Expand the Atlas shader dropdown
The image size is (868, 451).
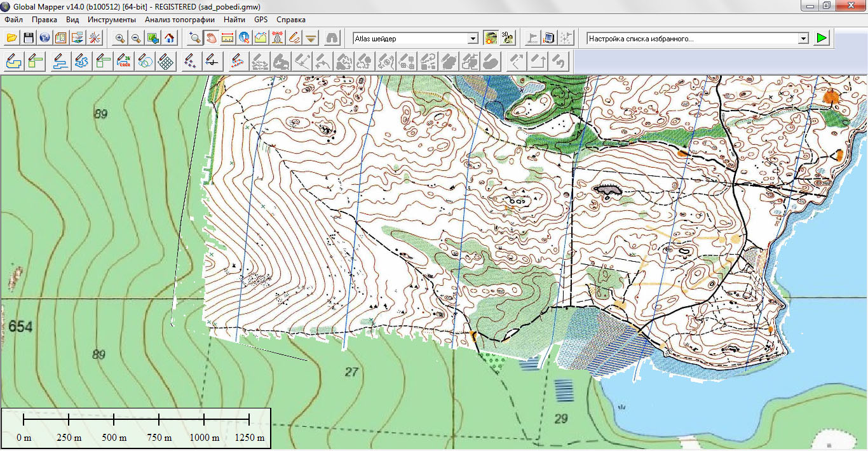point(472,39)
